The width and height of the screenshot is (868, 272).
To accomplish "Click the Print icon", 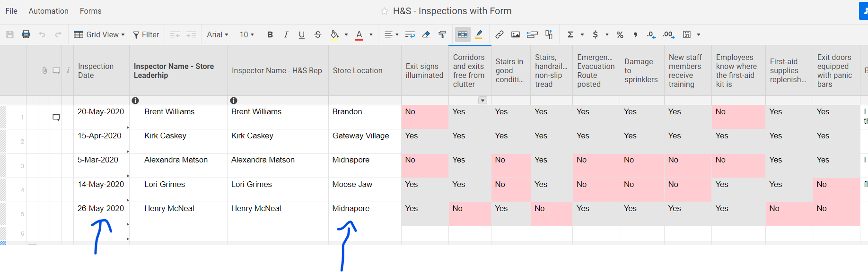I will (x=26, y=34).
